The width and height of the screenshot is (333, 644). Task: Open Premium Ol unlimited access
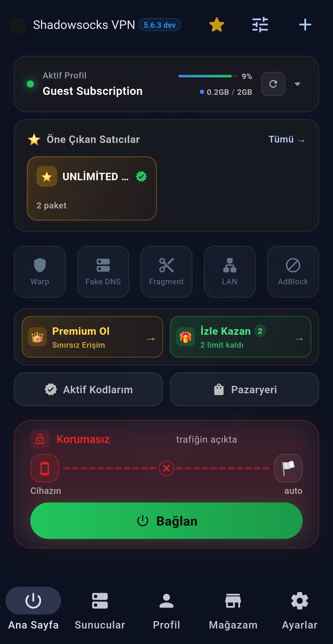coord(92,337)
